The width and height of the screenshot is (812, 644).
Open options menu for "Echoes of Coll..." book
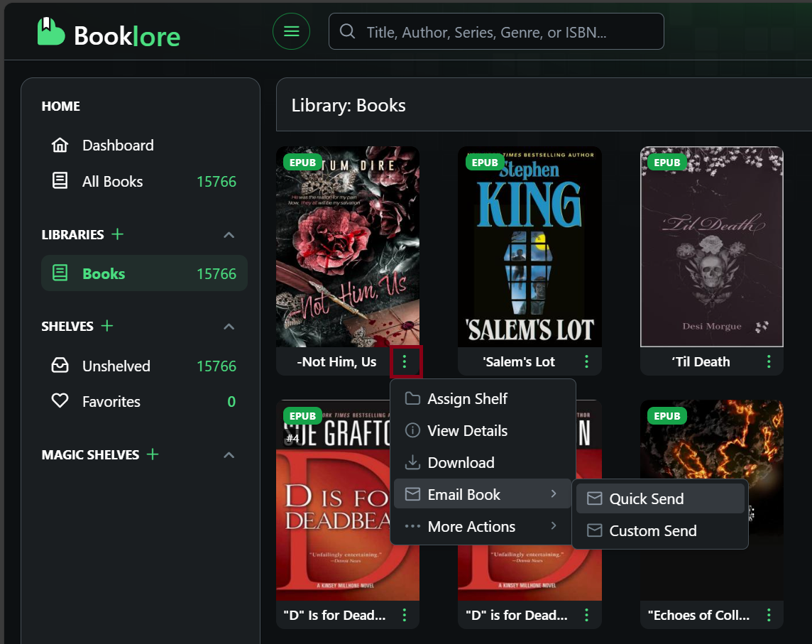769,615
